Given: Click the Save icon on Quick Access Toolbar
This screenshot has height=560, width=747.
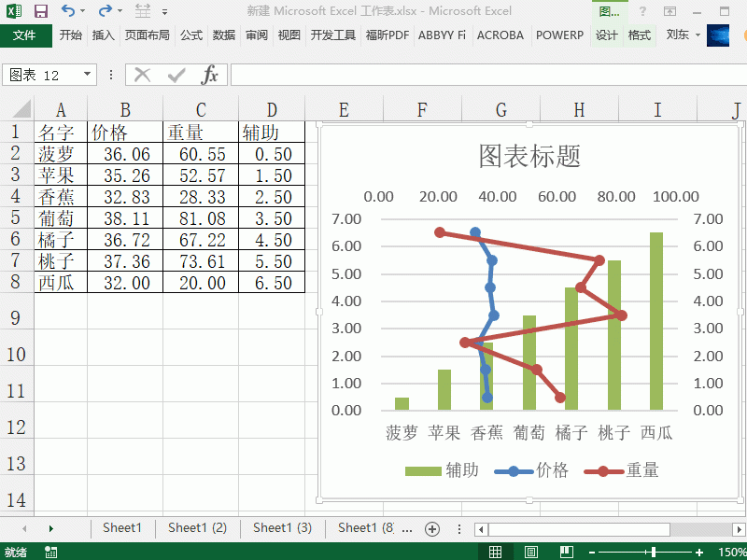Looking at the screenshot, I should [x=39, y=9].
